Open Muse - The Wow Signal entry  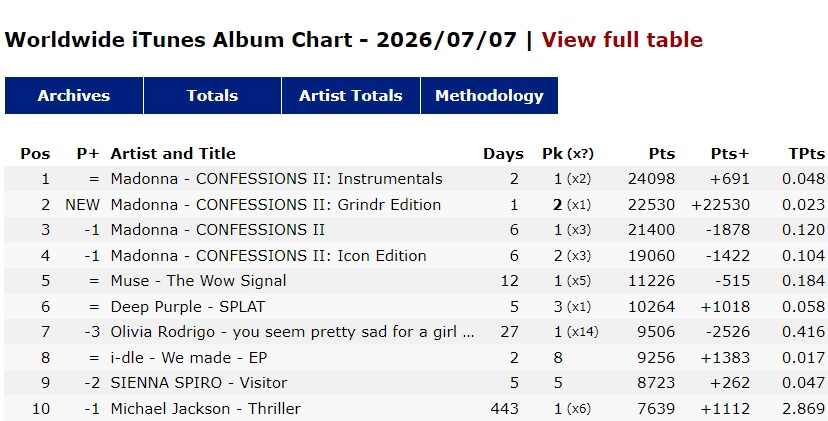click(x=199, y=281)
